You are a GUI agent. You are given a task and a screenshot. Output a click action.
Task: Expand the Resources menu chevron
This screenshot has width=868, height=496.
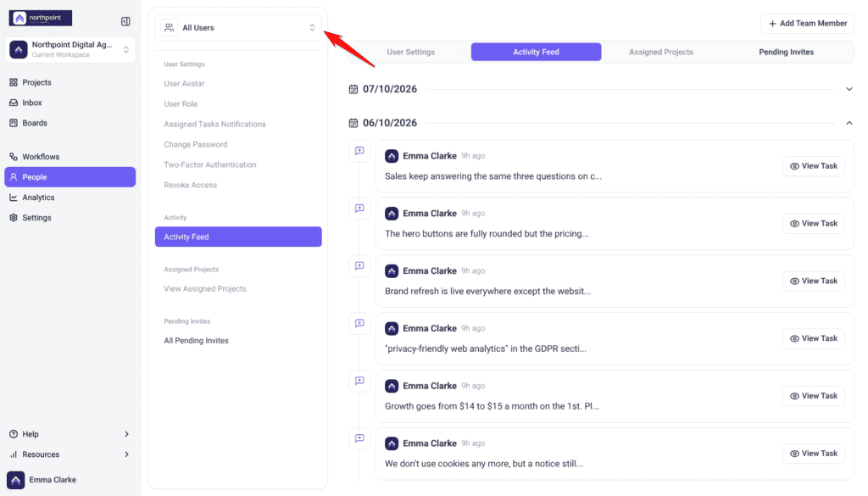click(127, 454)
